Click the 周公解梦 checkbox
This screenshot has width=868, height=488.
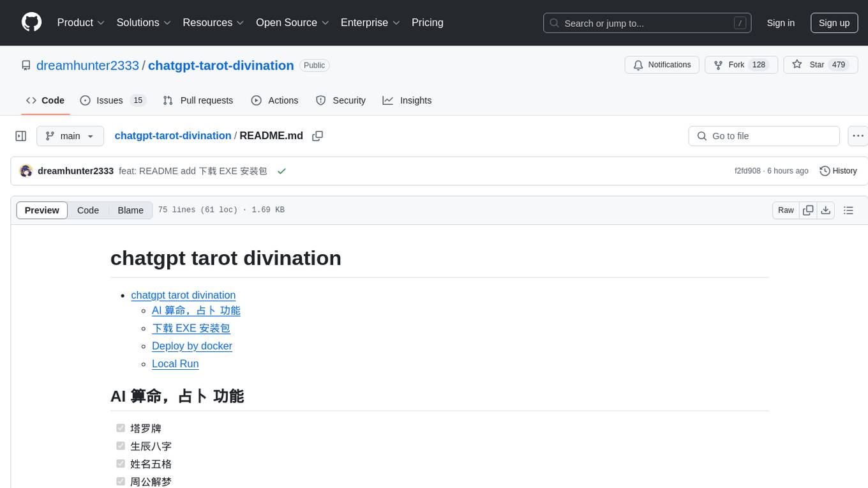click(121, 482)
